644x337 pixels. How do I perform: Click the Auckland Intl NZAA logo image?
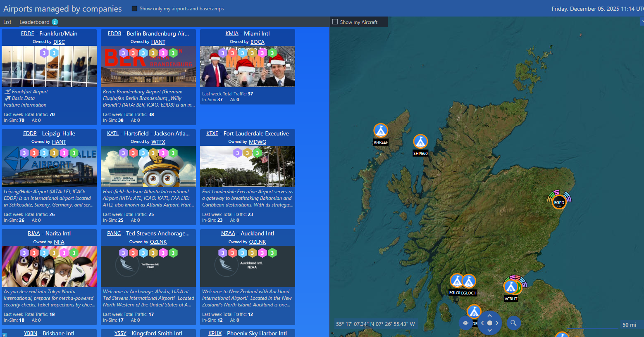click(x=248, y=266)
